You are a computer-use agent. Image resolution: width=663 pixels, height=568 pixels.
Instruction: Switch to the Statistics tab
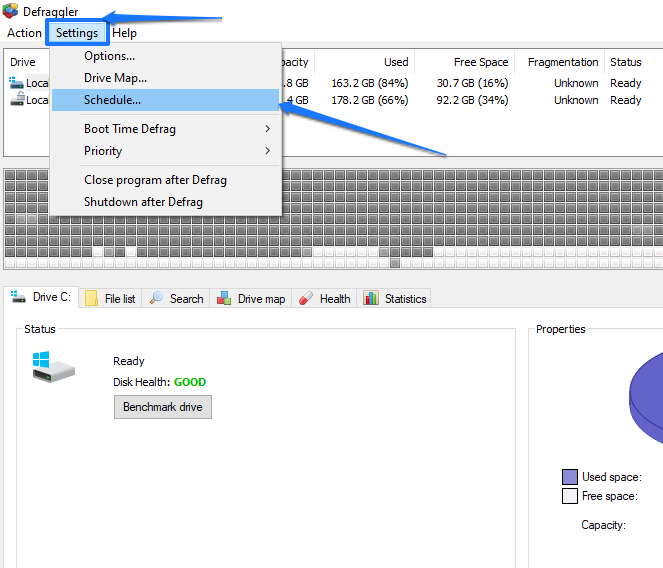tap(394, 299)
